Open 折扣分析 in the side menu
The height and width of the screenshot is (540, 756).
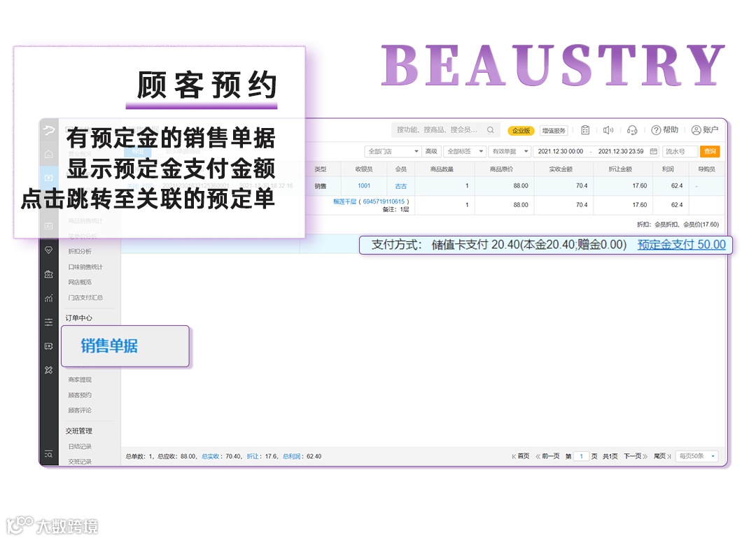point(80,251)
